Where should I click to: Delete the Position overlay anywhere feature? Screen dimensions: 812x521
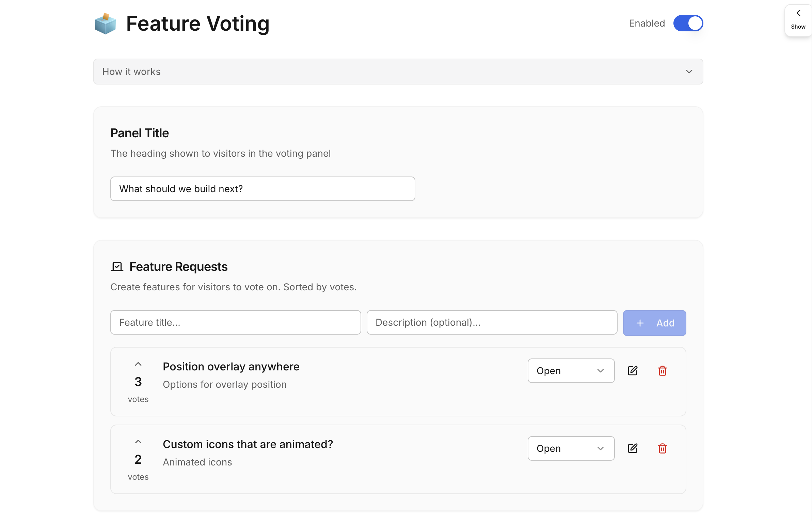[x=662, y=371]
